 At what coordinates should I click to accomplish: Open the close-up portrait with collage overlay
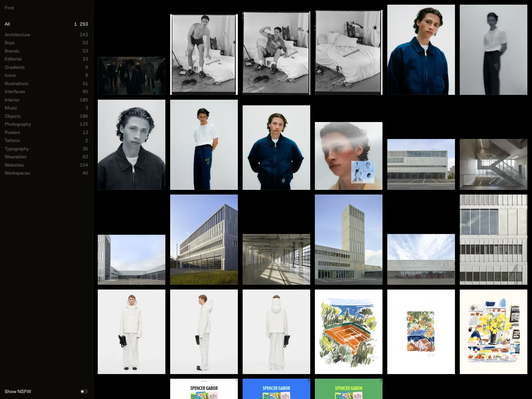[x=348, y=156]
